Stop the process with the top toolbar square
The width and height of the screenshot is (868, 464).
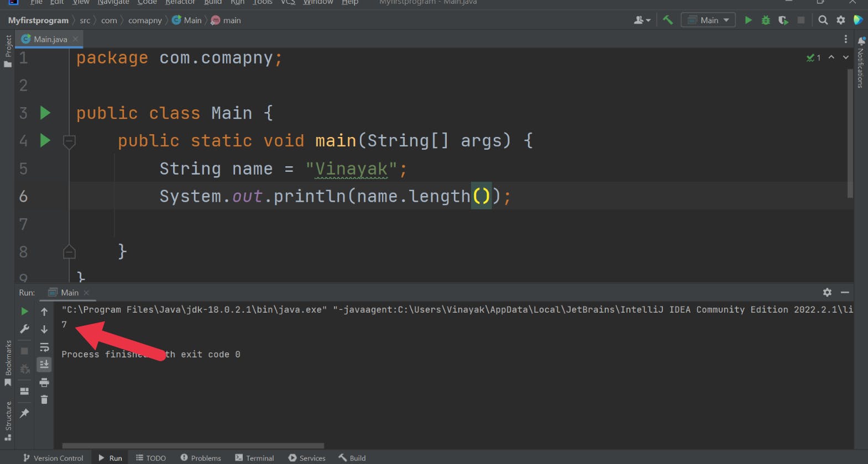click(801, 20)
